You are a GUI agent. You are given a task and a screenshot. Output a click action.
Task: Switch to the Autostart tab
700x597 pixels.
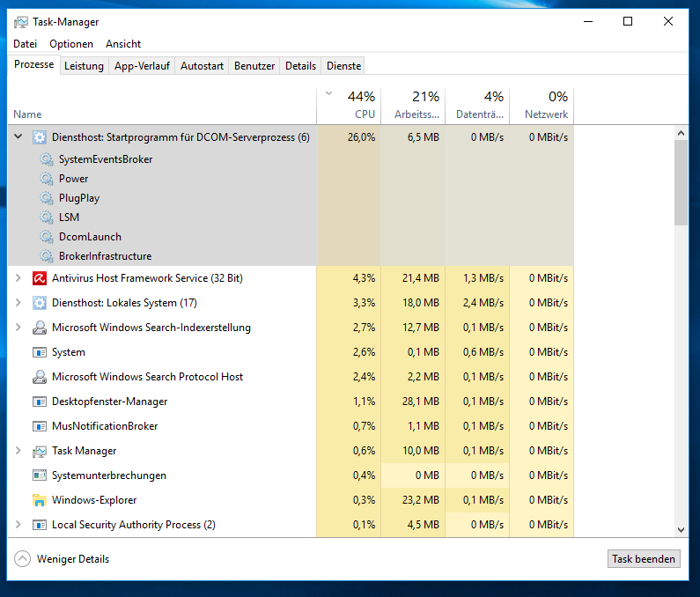point(202,66)
